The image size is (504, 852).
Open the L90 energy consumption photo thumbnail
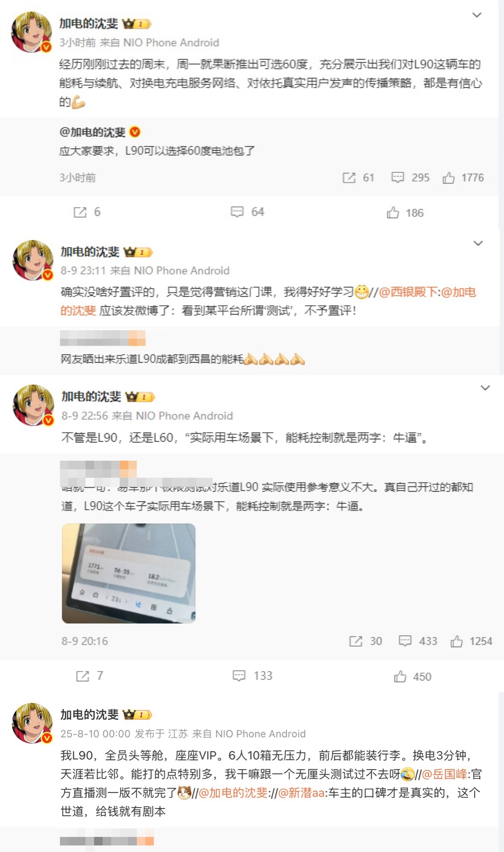(129, 573)
